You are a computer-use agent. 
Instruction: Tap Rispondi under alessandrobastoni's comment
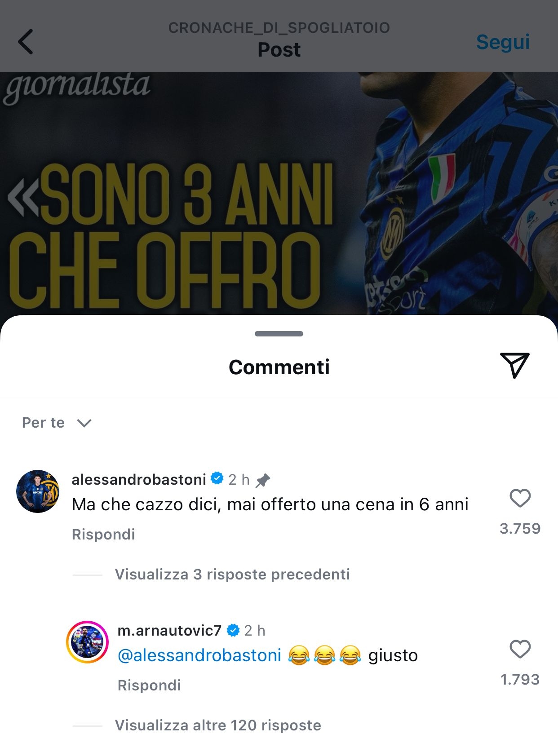[x=103, y=534]
